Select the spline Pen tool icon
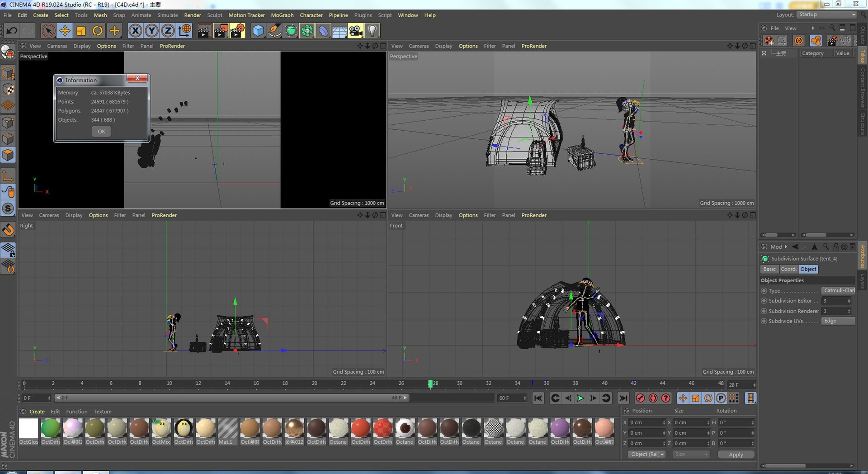The height and width of the screenshot is (474, 868). tap(274, 31)
